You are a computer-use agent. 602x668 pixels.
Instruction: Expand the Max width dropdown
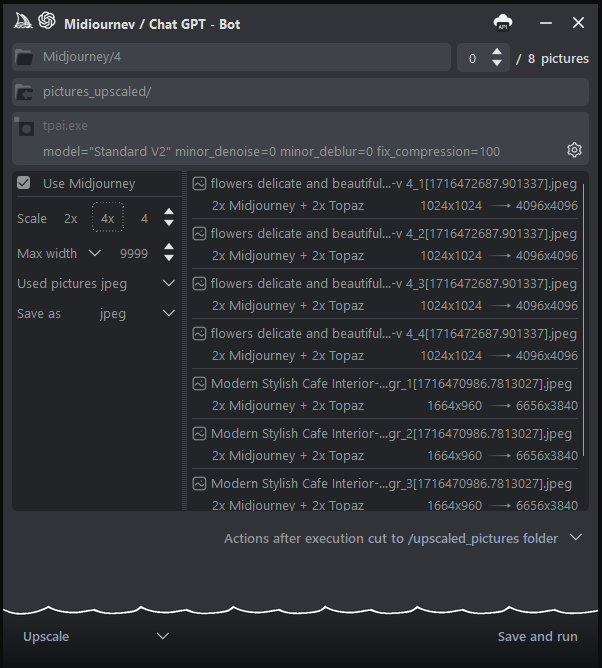tap(95, 254)
